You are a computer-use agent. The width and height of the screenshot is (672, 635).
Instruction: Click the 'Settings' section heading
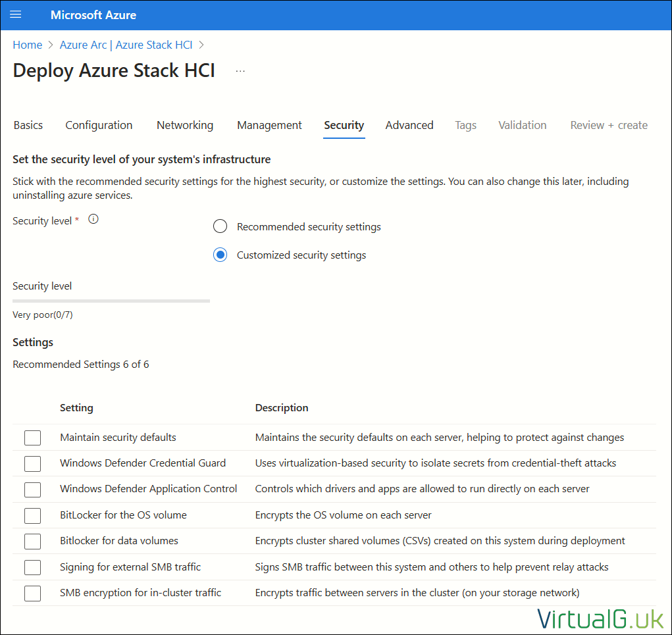click(33, 342)
